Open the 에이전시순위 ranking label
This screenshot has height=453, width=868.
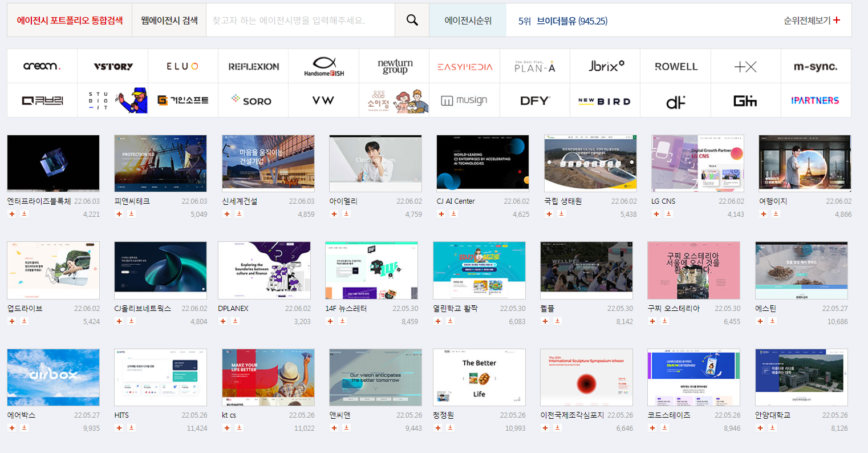pyautogui.click(x=468, y=21)
